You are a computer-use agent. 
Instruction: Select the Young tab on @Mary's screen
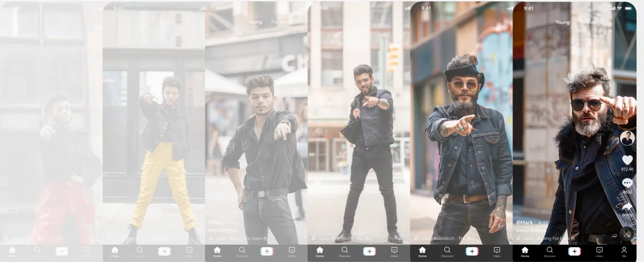coord(255,22)
